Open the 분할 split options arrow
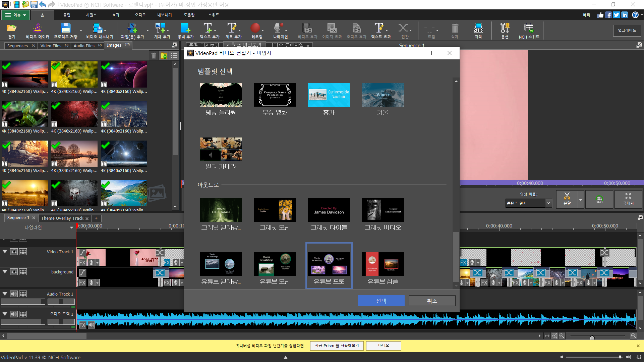 click(581, 200)
